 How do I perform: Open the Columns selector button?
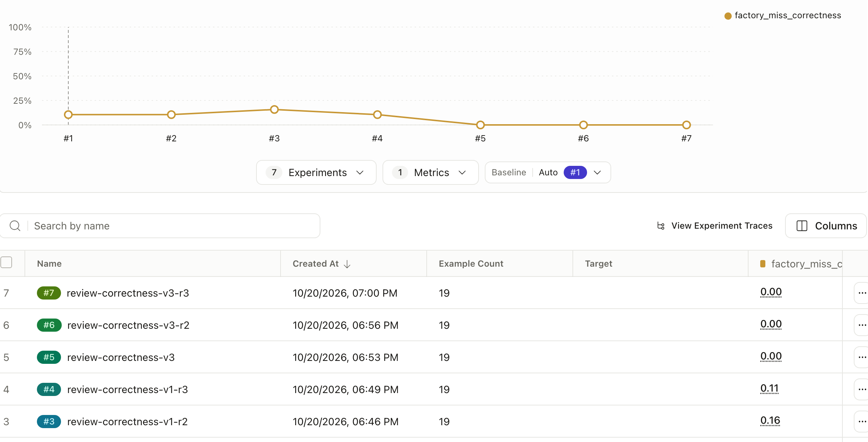pyautogui.click(x=826, y=226)
